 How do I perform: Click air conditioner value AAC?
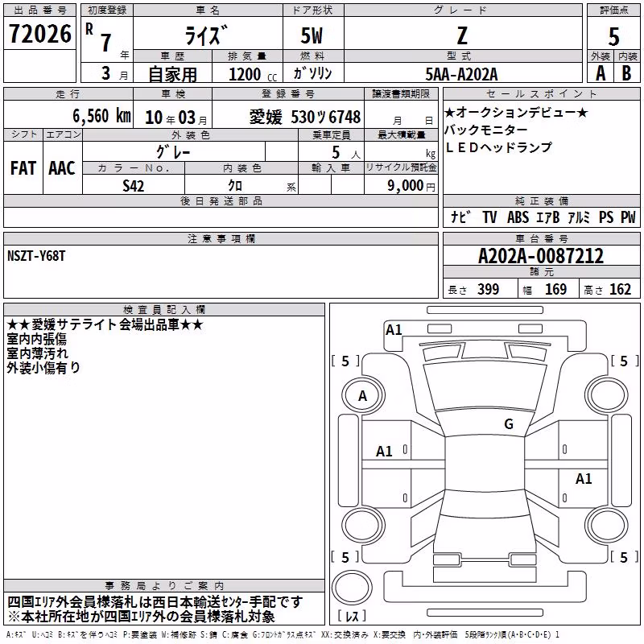(x=62, y=168)
